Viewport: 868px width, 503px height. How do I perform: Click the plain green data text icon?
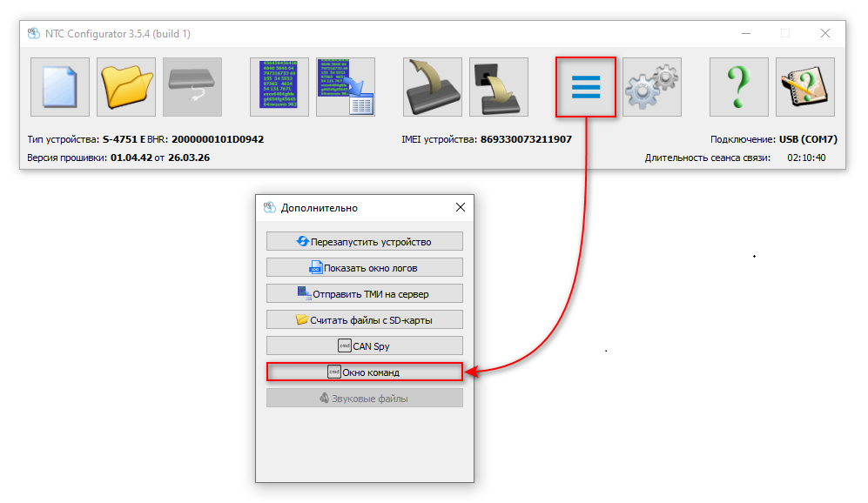[x=279, y=87]
